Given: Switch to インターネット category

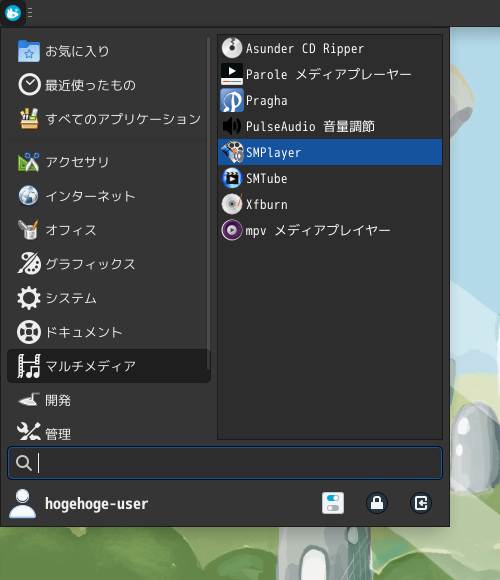Looking at the screenshot, I should (x=108, y=196).
